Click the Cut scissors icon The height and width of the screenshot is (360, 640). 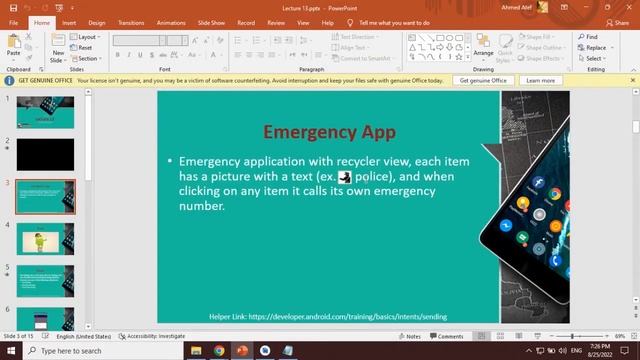[x=28, y=37]
